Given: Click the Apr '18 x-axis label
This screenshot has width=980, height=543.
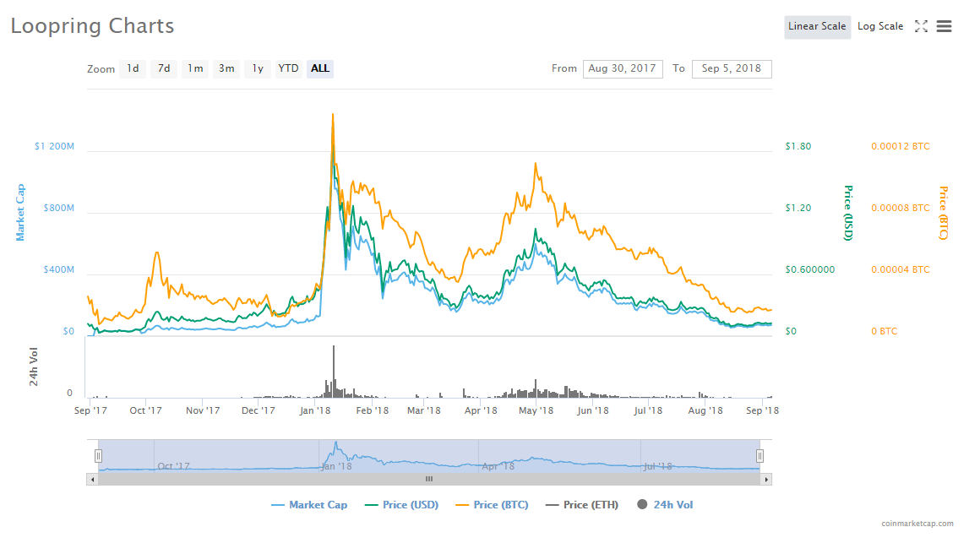Looking at the screenshot, I should (x=481, y=410).
